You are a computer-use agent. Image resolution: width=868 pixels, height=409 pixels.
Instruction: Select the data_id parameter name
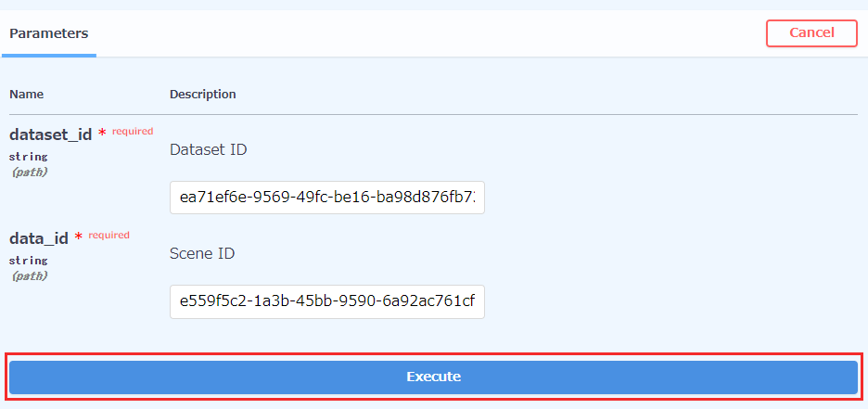pyautogui.click(x=39, y=238)
